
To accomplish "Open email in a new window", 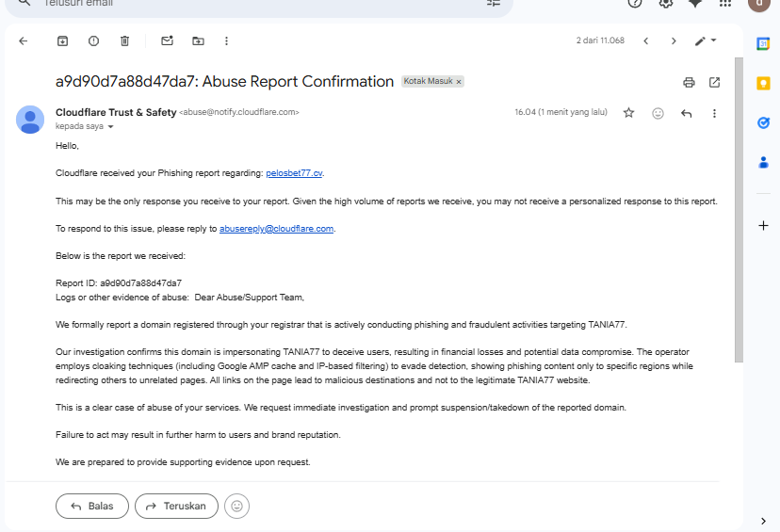I will 714,82.
